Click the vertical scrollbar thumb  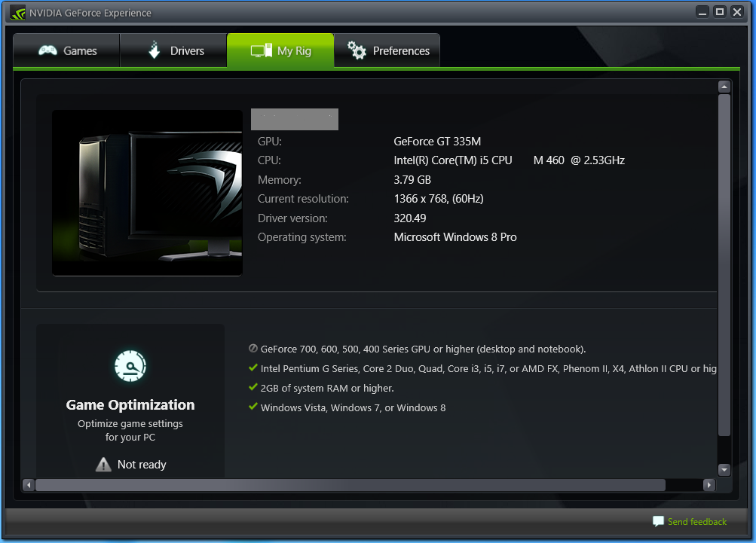(724, 265)
